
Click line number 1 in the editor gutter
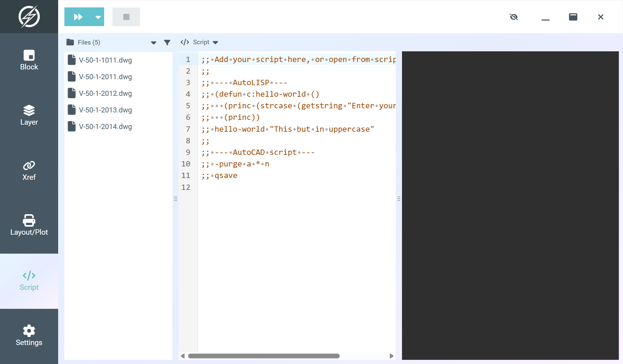(188, 59)
